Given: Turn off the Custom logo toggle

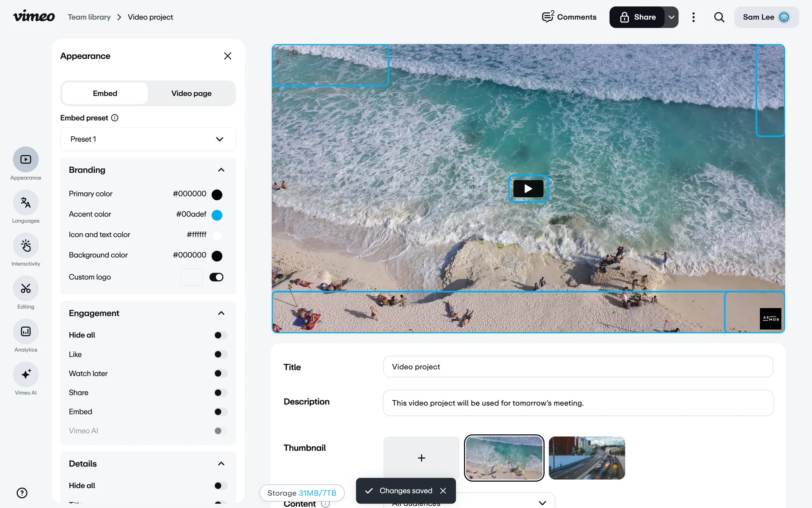Looking at the screenshot, I should tap(216, 277).
